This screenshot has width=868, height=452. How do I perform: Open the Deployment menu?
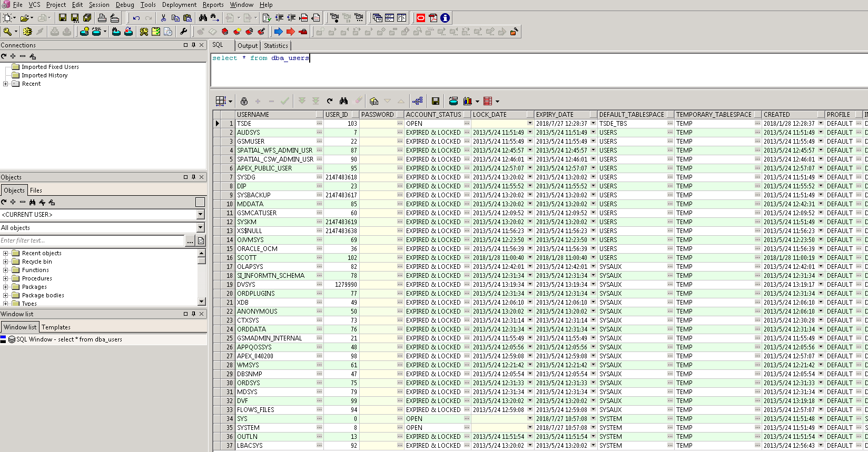(x=179, y=5)
